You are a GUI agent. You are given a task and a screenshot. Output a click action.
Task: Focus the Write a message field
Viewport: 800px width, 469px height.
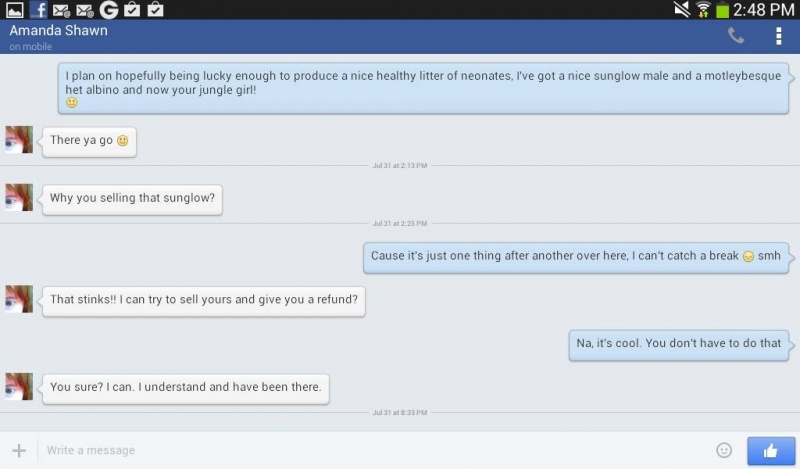375,450
